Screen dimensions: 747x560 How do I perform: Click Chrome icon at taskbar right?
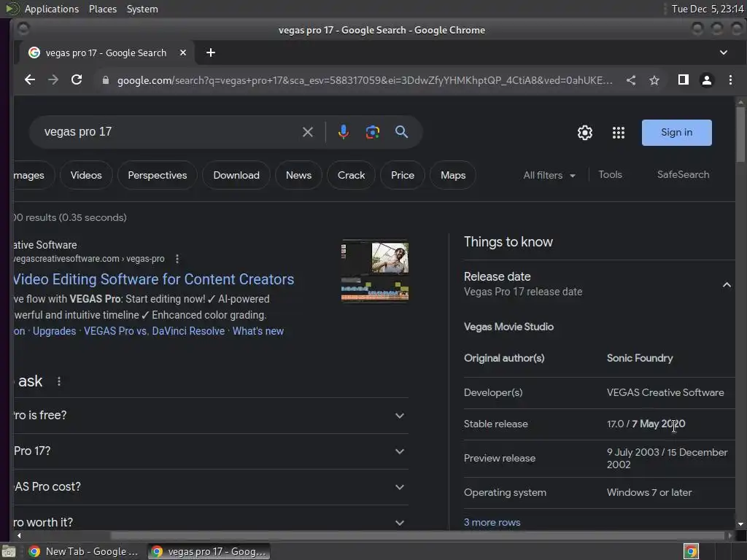click(691, 551)
